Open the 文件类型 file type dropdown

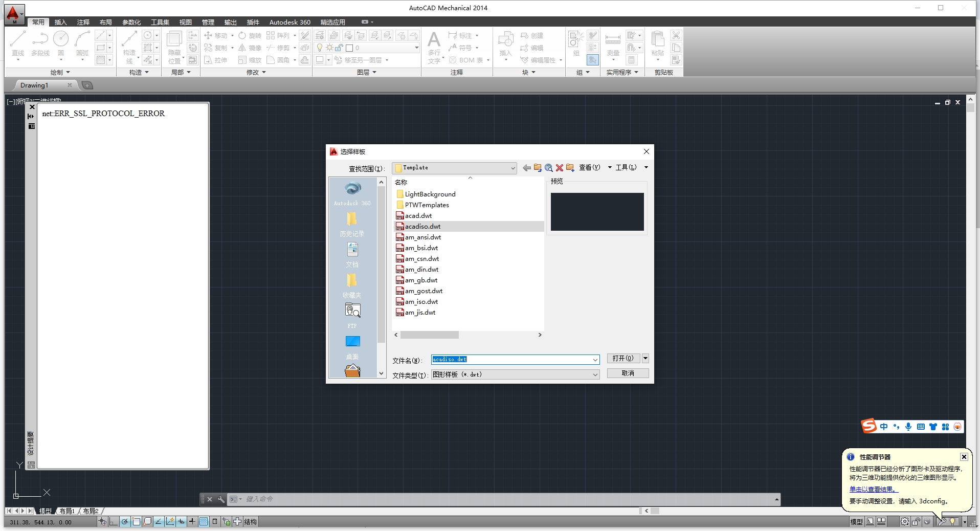[x=595, y=375]
